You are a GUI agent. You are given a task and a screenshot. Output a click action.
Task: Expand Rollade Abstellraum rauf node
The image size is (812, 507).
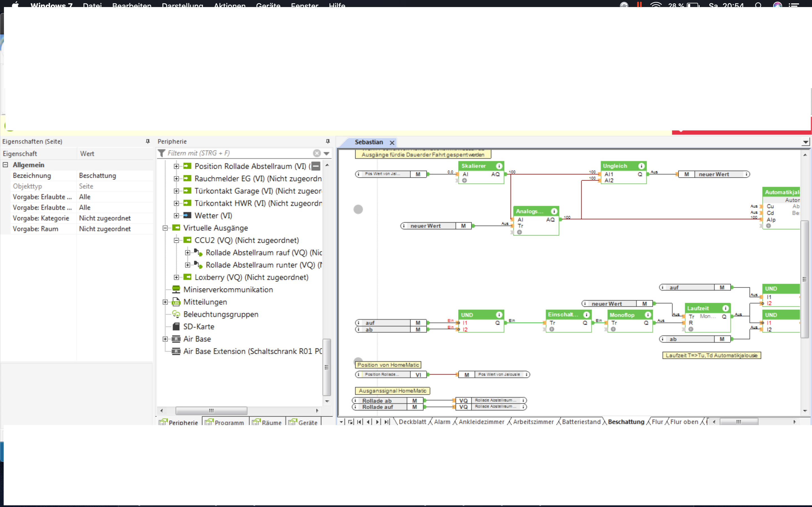click(x=187, y=252)
